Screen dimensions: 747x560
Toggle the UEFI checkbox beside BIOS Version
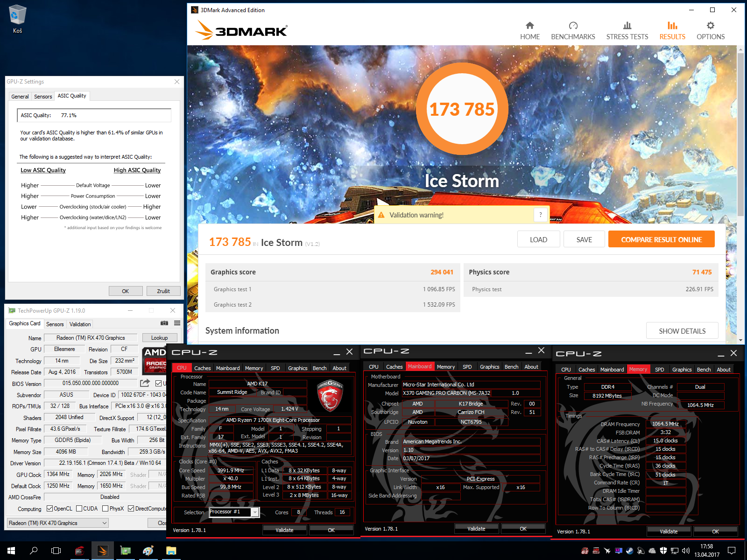point(158,383)
